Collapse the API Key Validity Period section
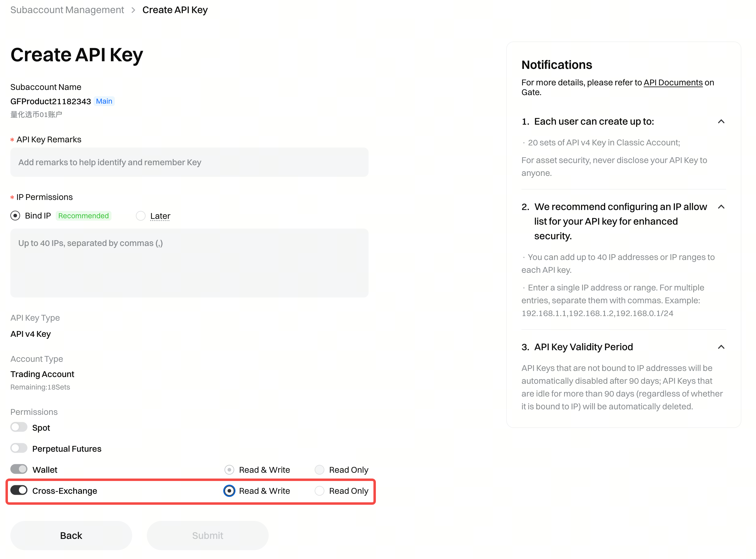 click(x=721, y=347)
